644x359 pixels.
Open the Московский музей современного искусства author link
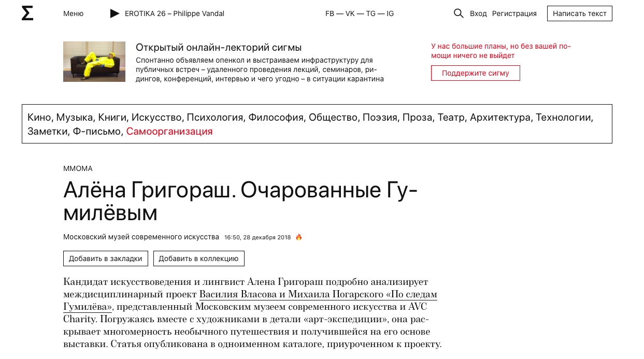(x=141, y=237)
